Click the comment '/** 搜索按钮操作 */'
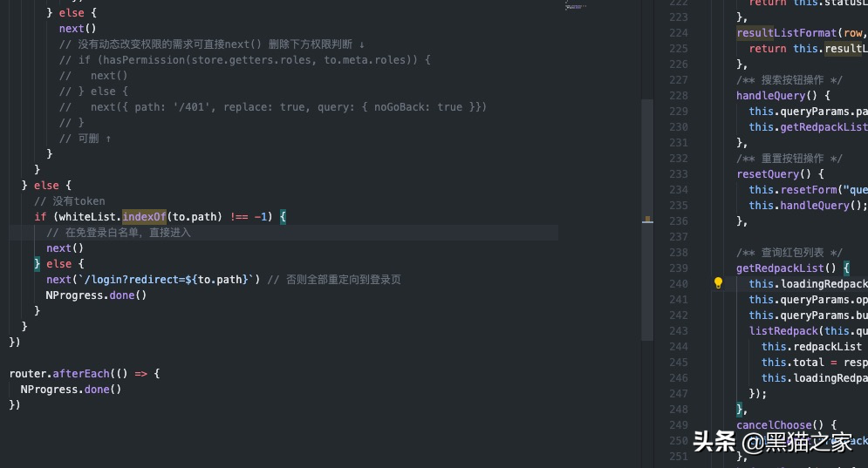Screen dimensions: 868x468 (x=789, y=80)
